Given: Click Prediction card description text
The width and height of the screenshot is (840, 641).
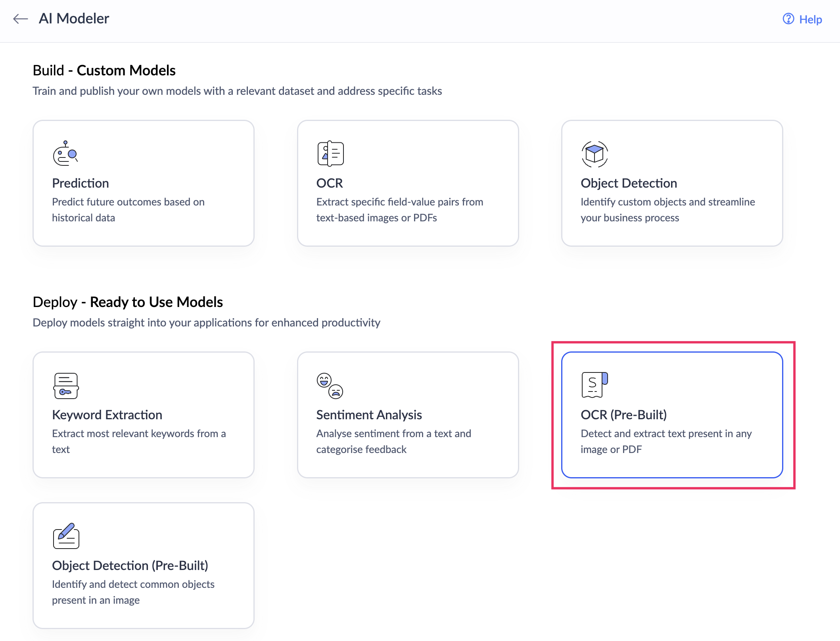Looking at the screenshot, I should coord(128,210).
